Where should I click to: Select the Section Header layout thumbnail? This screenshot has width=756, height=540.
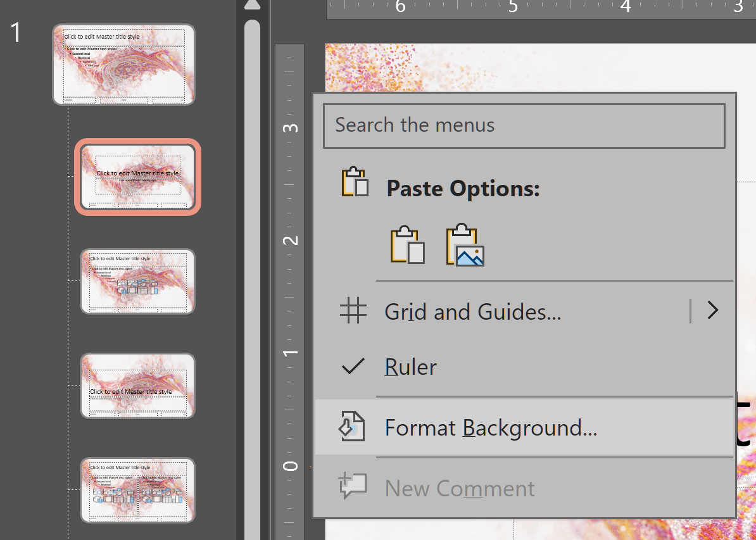(137, 386)
